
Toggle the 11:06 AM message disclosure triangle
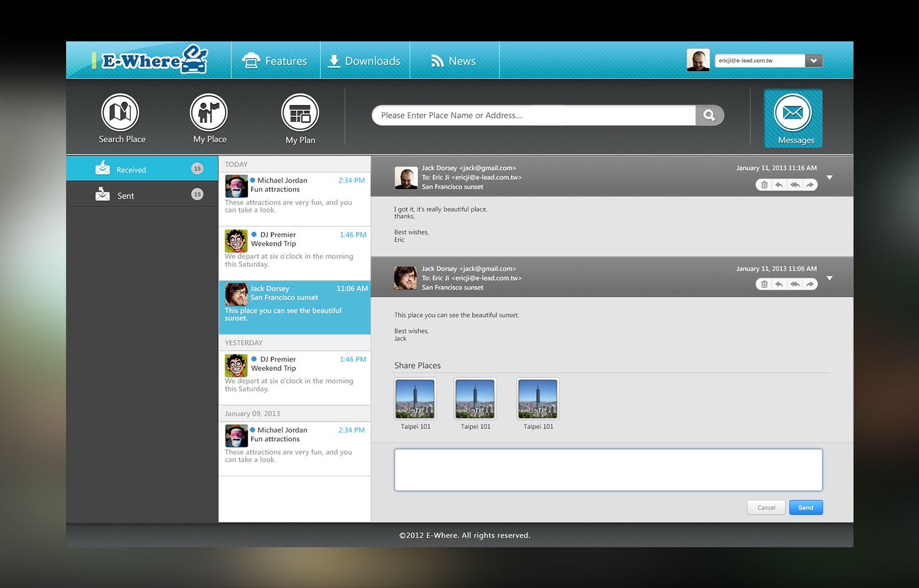pyautogui.click(x=829, y=278)
